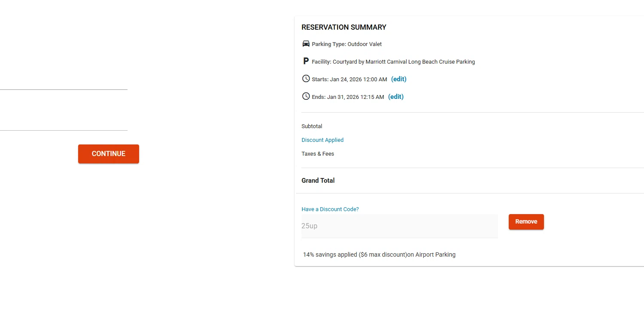
Task: Click the Taxes & Fees label
Action: click(318, 154)
